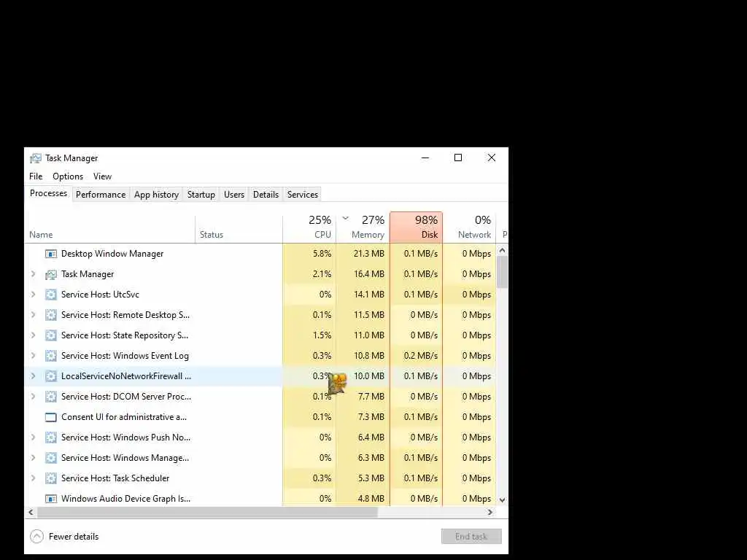This screenshot has height=560, width=747.
Task: Click the 2.1% CPU value
Action: click(x=322, y=274)
